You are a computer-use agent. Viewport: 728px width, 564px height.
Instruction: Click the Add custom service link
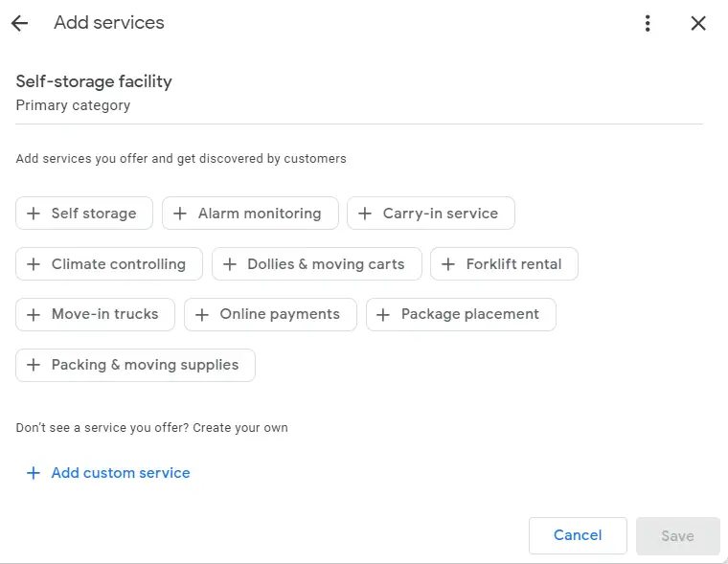(108, 472)
